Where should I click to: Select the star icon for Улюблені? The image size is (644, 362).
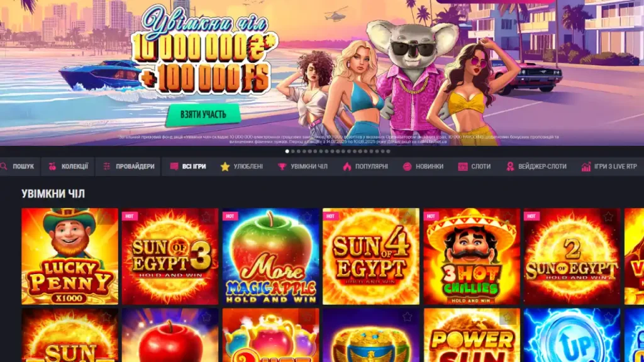[225, 166]
